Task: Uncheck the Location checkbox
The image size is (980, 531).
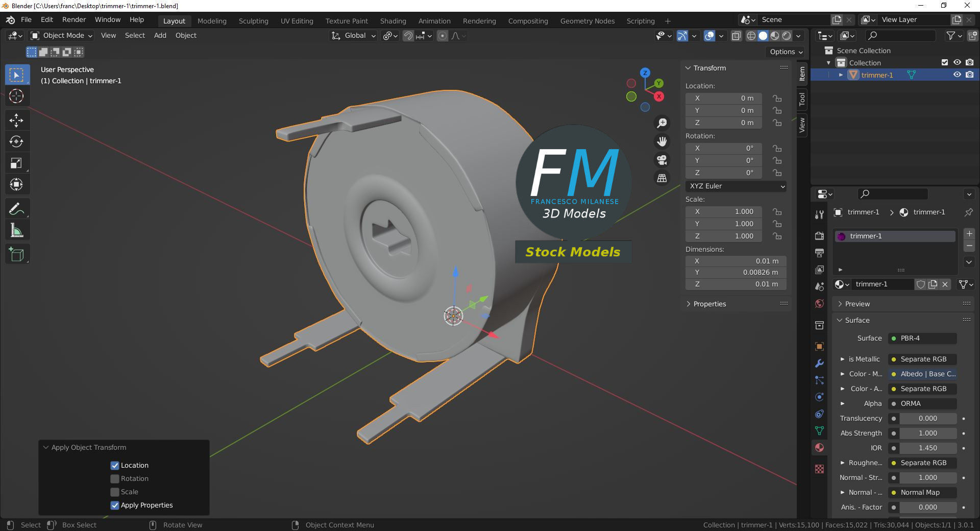Action: (x=115, y=465)
